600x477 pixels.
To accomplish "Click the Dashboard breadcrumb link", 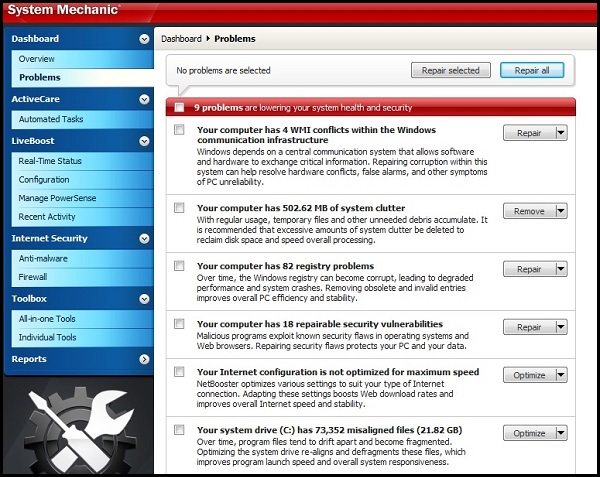I will (x=181, y=39).
